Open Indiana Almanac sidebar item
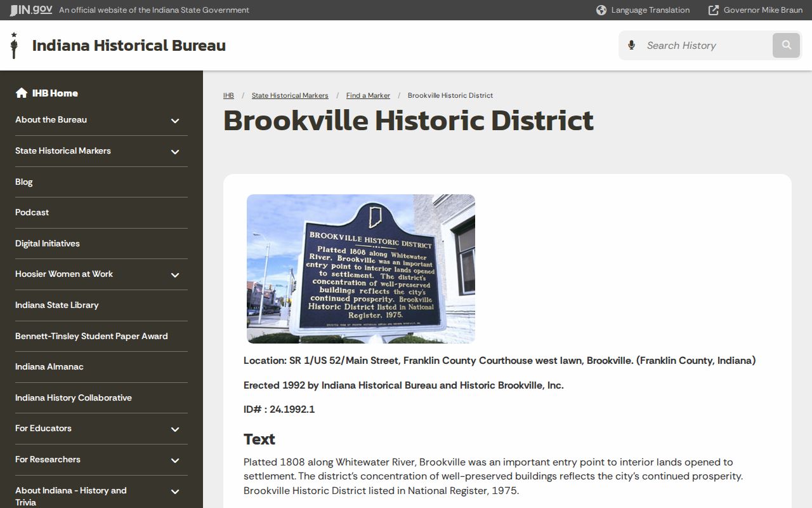This screenshot has height=508, width=812. [x=49, y=366]
